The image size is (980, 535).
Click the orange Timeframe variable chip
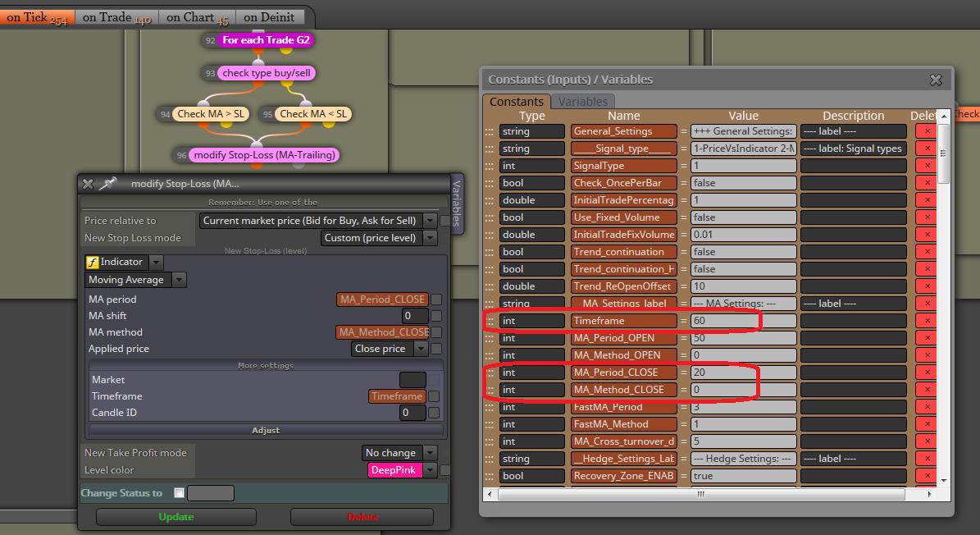(397, 396)
